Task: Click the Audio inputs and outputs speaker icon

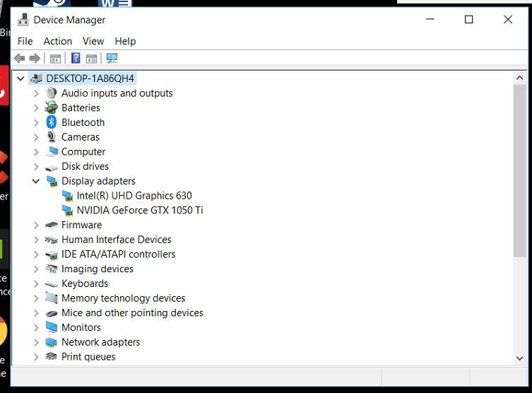Action: (52, 93)
